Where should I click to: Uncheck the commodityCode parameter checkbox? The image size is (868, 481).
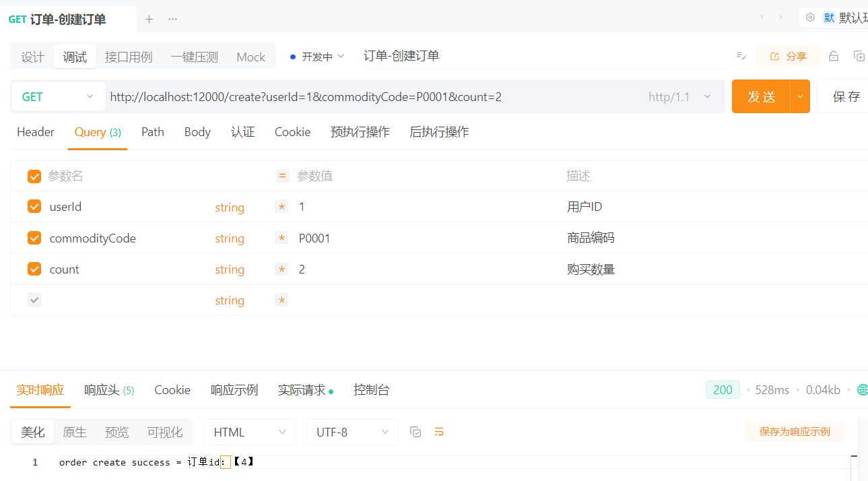point(34,237)
